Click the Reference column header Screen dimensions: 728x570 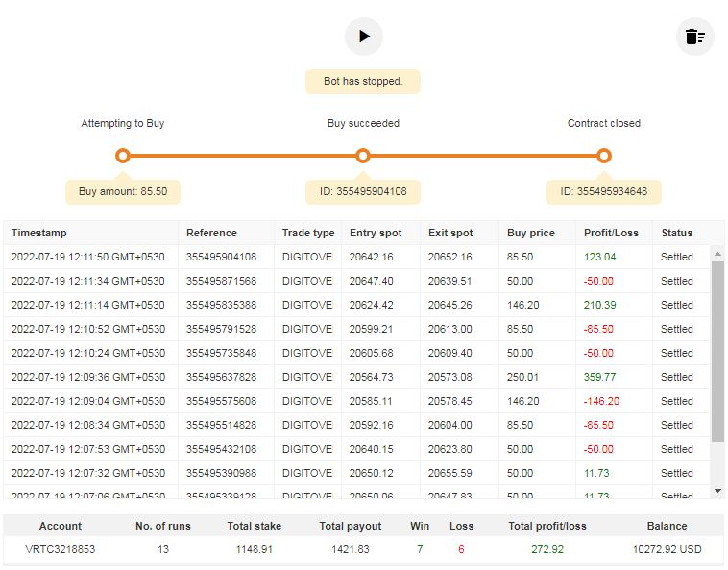point(211,233)
